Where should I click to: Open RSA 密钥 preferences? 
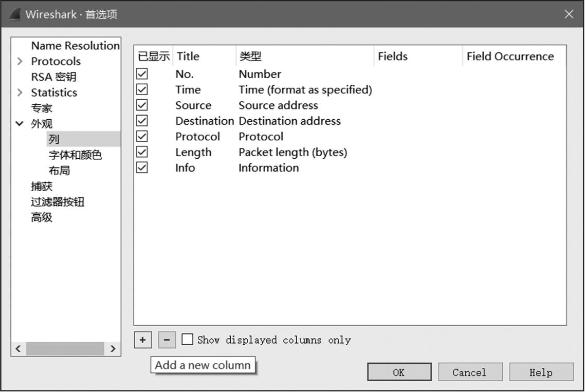point(54,77)
